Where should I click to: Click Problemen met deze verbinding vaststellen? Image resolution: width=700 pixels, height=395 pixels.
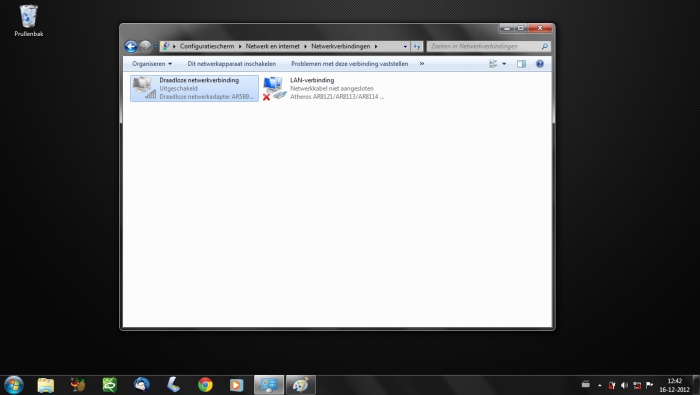[350, 64]
